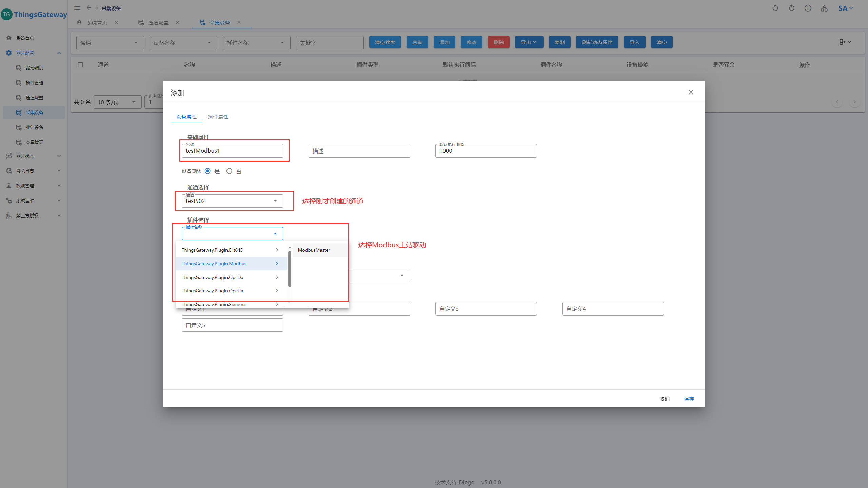Screen dimensions: 868x488
Task: Click the 取消 button in dialog
Action: click(x=664, y=399)
